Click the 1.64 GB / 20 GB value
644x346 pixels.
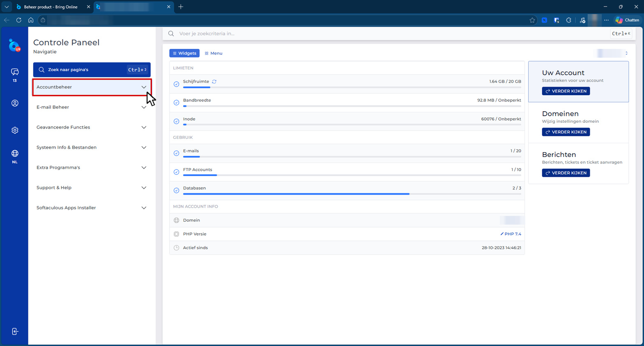505,82
